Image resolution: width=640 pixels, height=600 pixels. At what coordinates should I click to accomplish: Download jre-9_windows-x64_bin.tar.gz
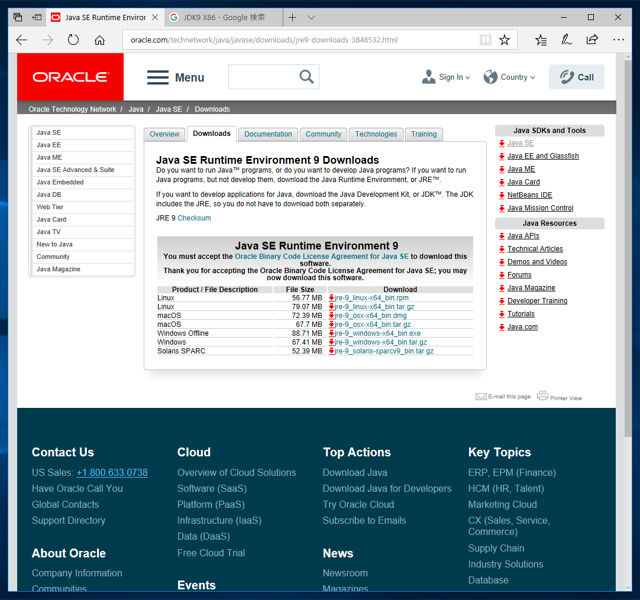pyautogui.click(x=380, y=342)
